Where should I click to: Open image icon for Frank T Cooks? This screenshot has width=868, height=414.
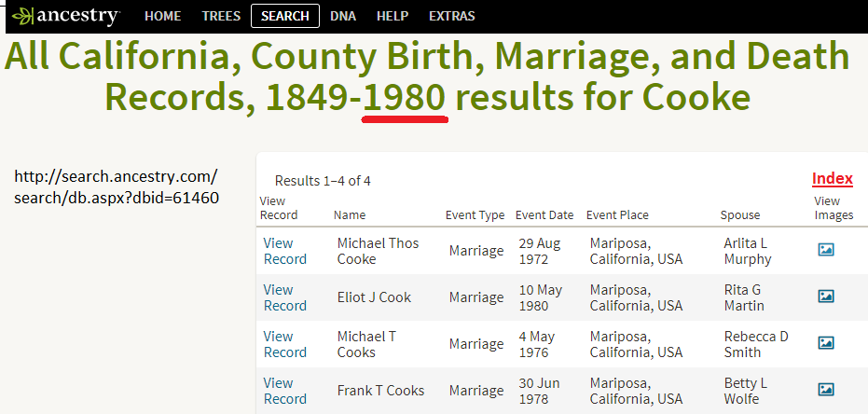coord(825,390)
